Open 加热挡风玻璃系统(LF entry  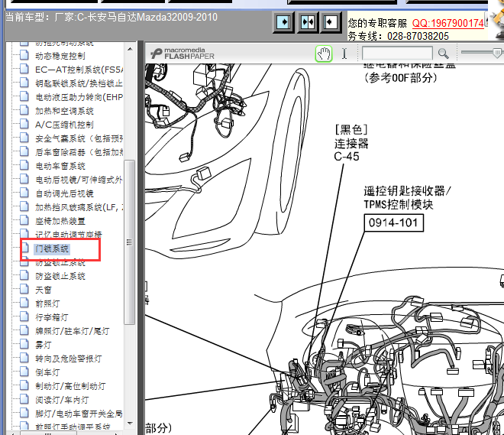(x=79, y=207)
